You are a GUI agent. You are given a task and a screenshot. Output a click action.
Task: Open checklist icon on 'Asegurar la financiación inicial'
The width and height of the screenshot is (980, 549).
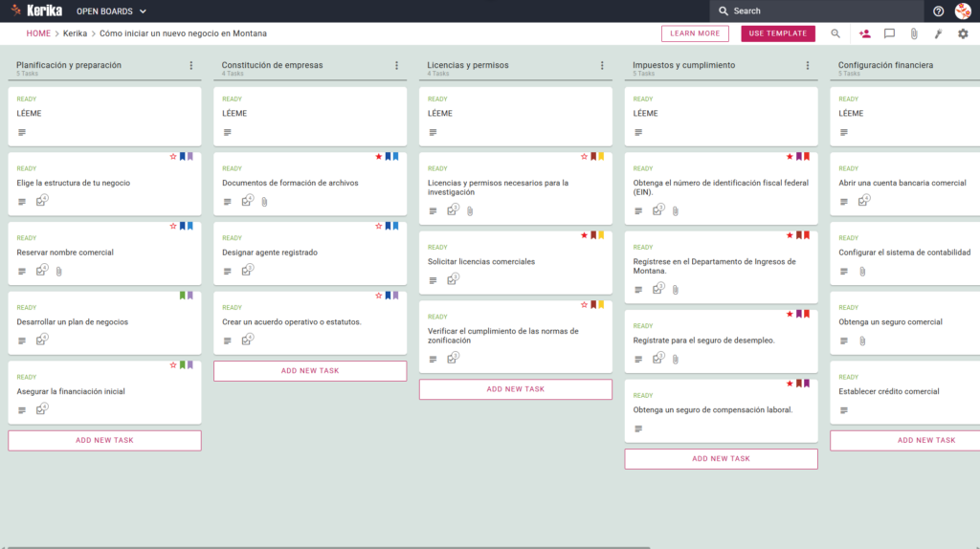[x=41, y=409]
